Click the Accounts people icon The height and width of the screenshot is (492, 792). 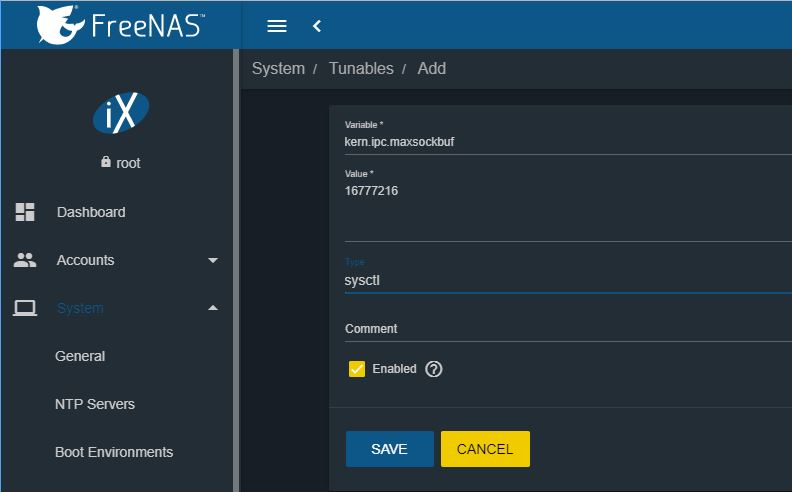[25, 260]
